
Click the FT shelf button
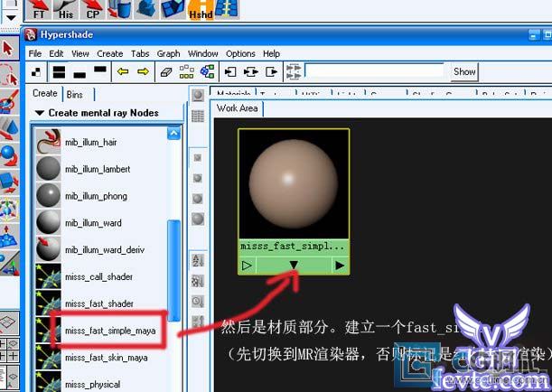[x=39, y=10]
